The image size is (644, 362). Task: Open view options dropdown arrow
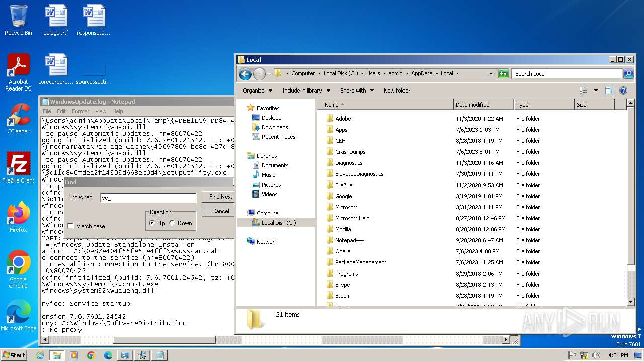point(596,90)
